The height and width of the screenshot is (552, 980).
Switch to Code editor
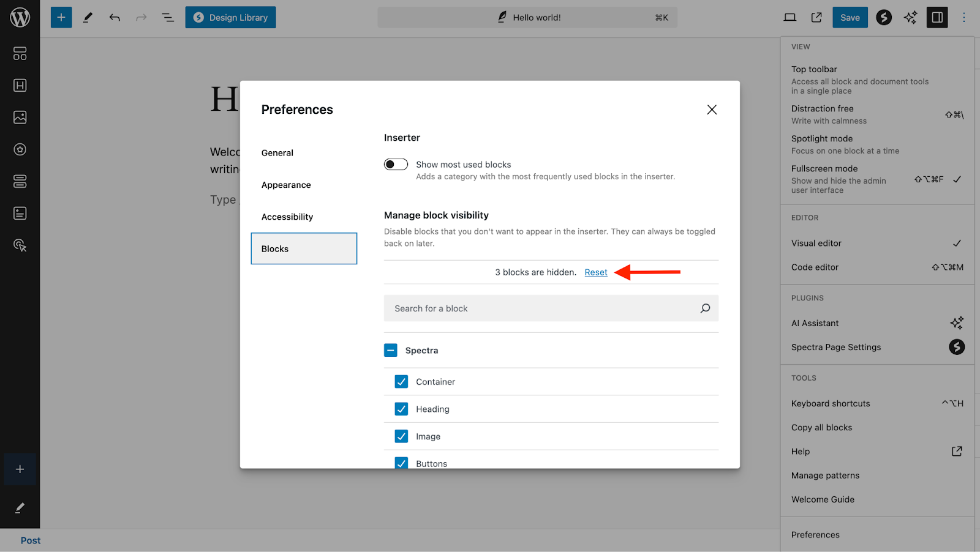877,267
